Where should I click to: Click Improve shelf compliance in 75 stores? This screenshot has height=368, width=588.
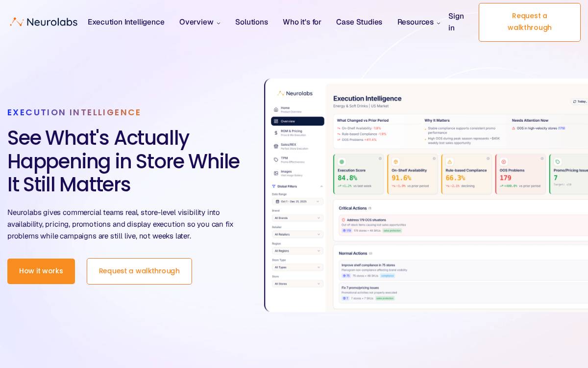[463, 270]
